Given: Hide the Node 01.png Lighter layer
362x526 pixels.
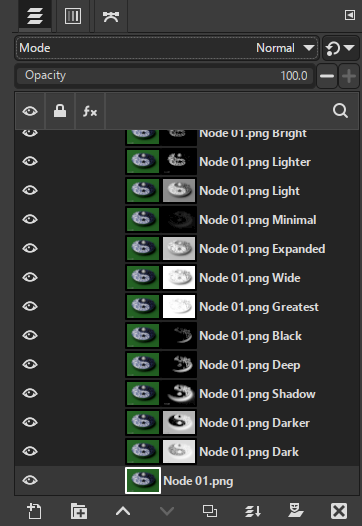Looking at the screenshot, I should [x=30, y=161].
